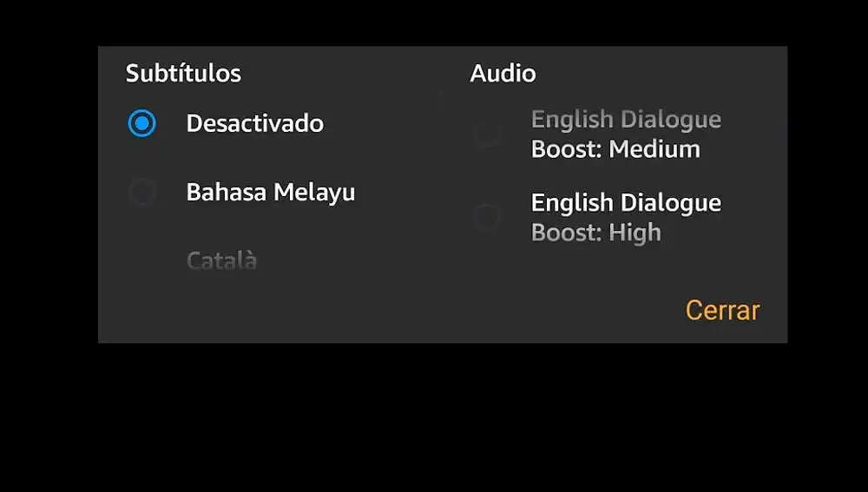Pick the Català subtitle option

pyautogui.click(x=221, y=260)
